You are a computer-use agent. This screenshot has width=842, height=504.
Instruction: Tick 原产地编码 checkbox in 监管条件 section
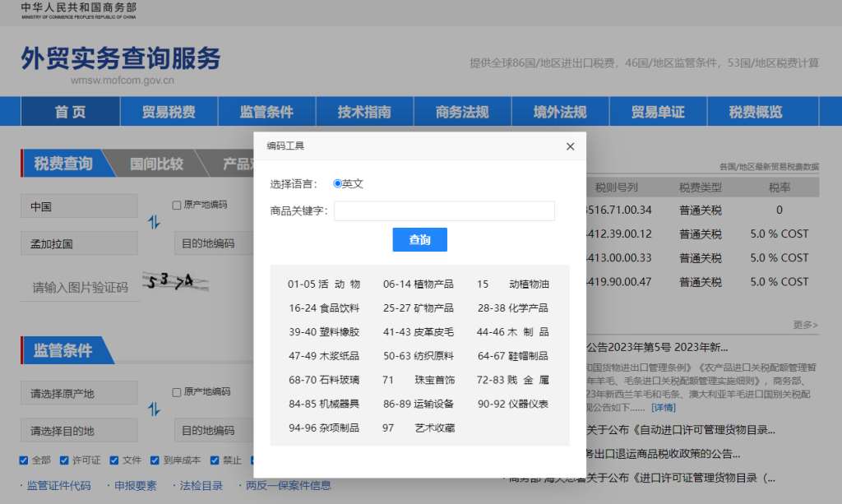click(176, 392)
